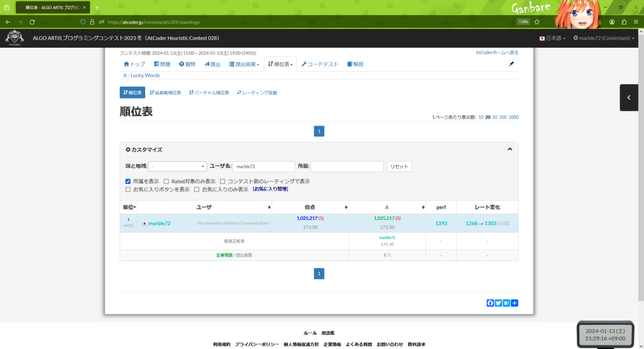
Task: Close the 順位表 browser tab
Action: [84, 8]
